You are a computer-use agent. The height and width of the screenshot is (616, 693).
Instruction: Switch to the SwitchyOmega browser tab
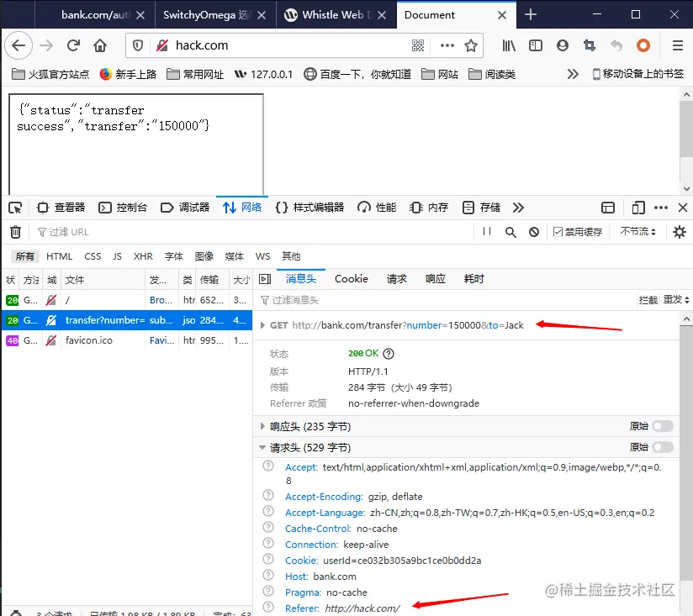click(215, 14)
